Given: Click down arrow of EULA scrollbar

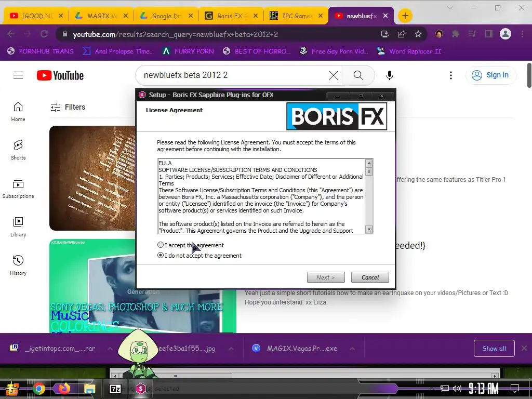Looking at the screenshot, I should click(x=369, y=229).
